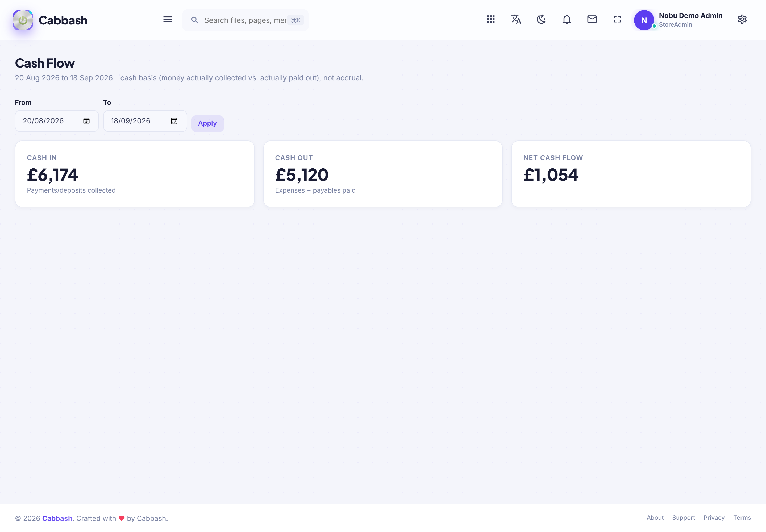Click the CASH OUT card label
Viewport: 766px width, 532px height.
pyautogui.click(x=294, y=158)
